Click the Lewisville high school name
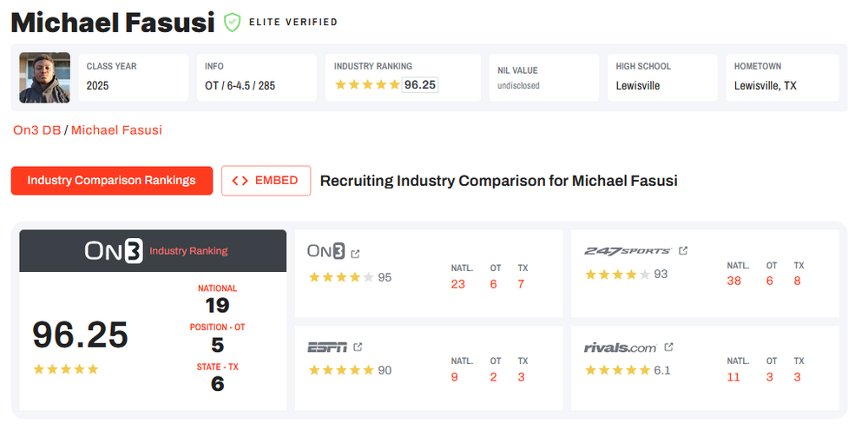The height and width of the screenshot is (424, 868). 638,86
